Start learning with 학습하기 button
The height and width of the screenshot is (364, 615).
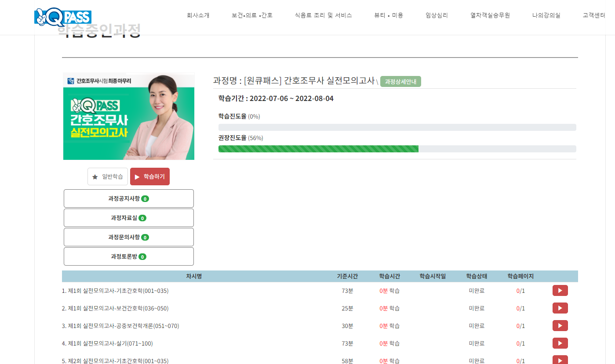pos(150,177)
